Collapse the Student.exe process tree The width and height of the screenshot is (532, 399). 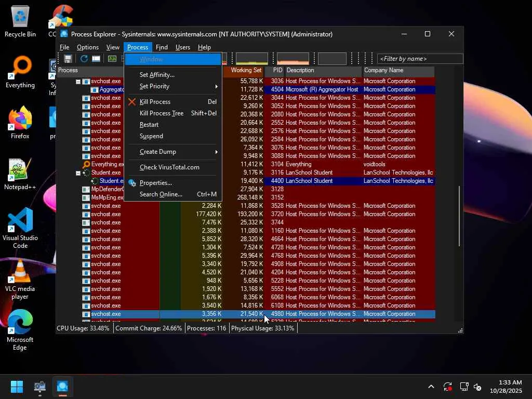[x=78, y=172]
